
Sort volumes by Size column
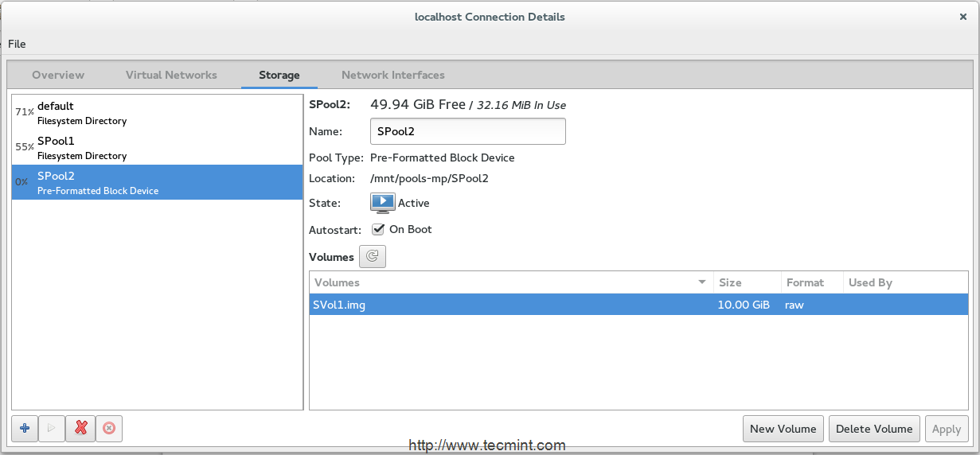tap(746, 282)
